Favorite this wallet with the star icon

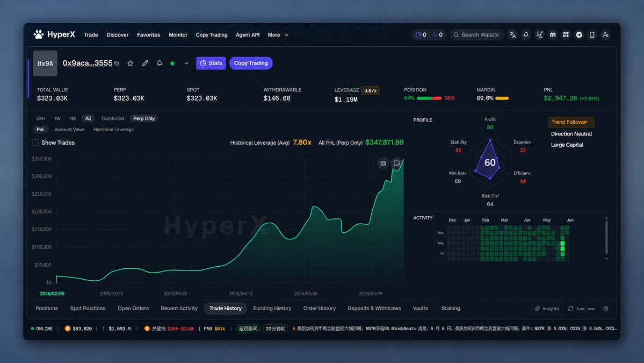coord(130,63)
